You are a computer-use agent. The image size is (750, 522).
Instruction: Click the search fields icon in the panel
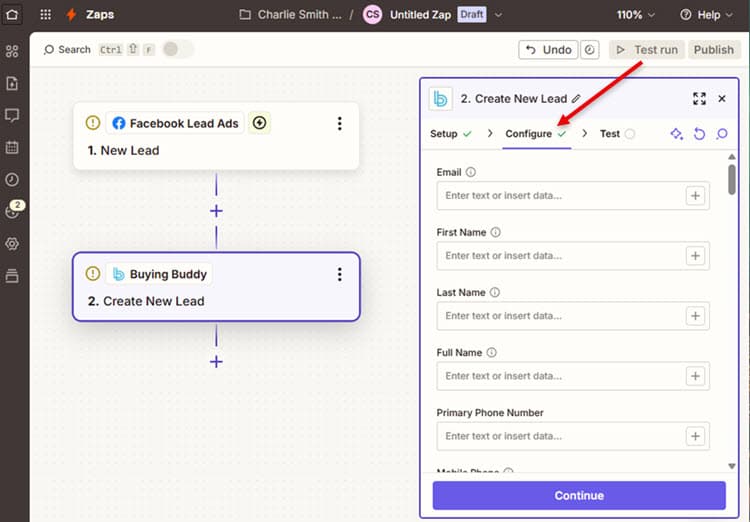[x=722, y=134]
